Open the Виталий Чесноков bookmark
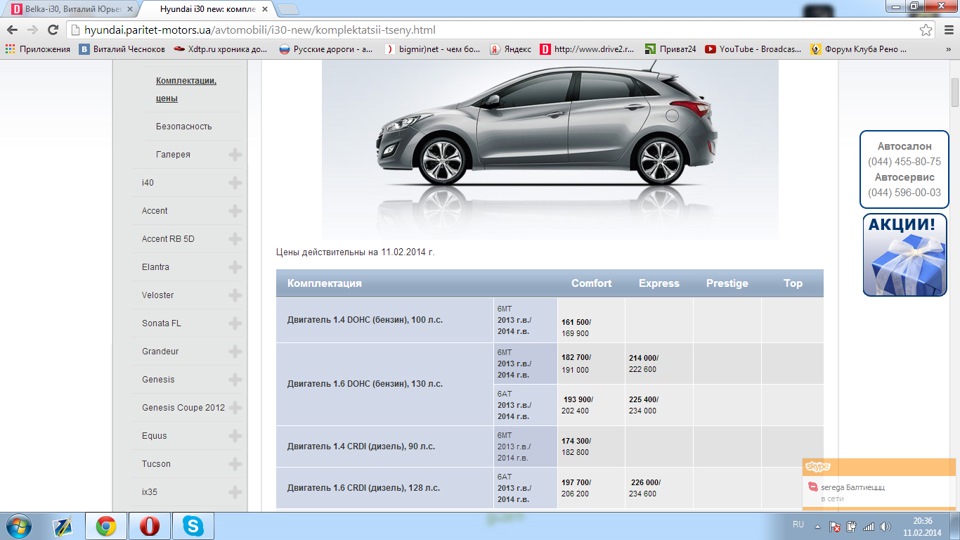 [122, 49]
